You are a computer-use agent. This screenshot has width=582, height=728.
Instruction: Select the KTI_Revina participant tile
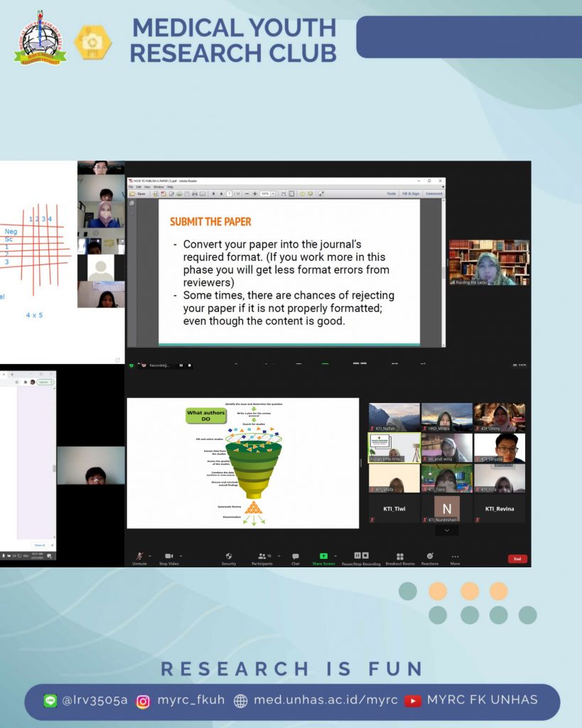[500, 509]
